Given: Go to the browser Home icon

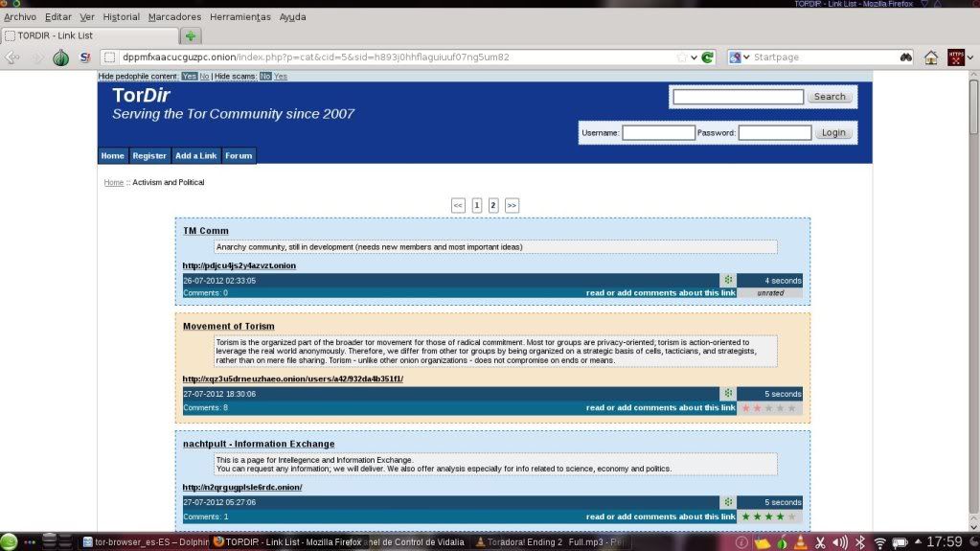Looking at the screenshot, I should 931,57.
